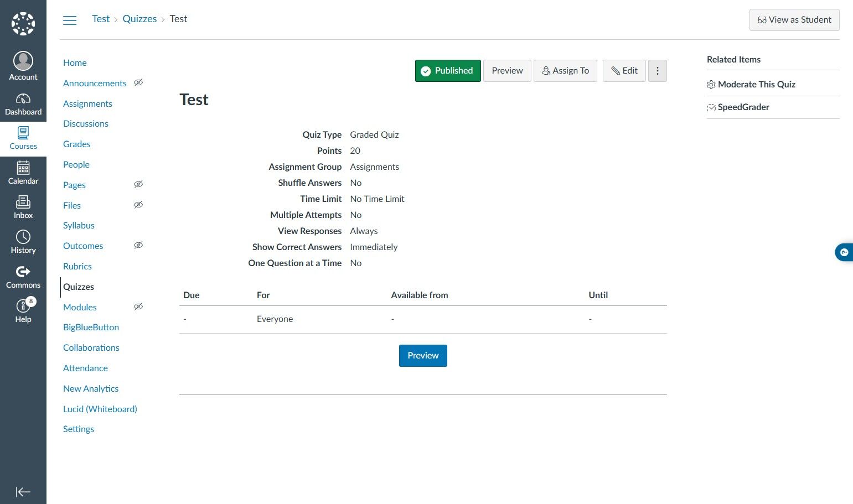This screenshot has height=504, width=853.
Task: Open Commons in global navigation
Action: pyautogui.click(x=23, y=277)
